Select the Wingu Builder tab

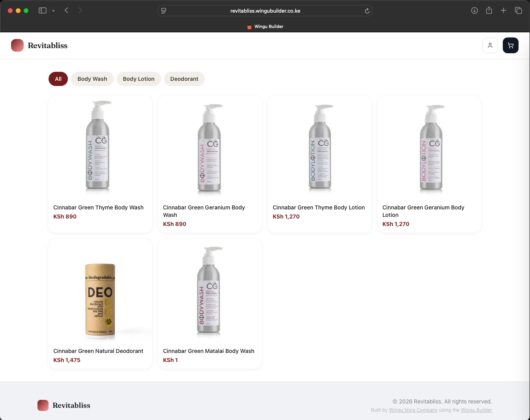(265, 26)
